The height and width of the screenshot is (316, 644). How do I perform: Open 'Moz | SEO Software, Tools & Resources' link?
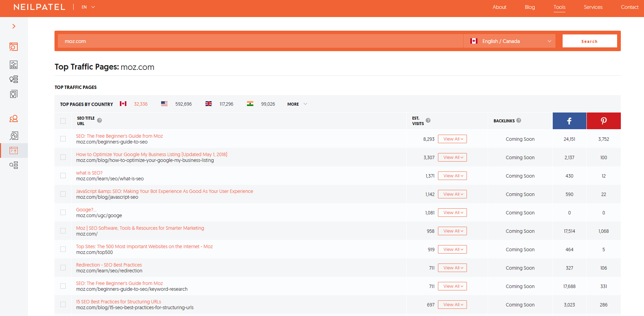(140, 228)
